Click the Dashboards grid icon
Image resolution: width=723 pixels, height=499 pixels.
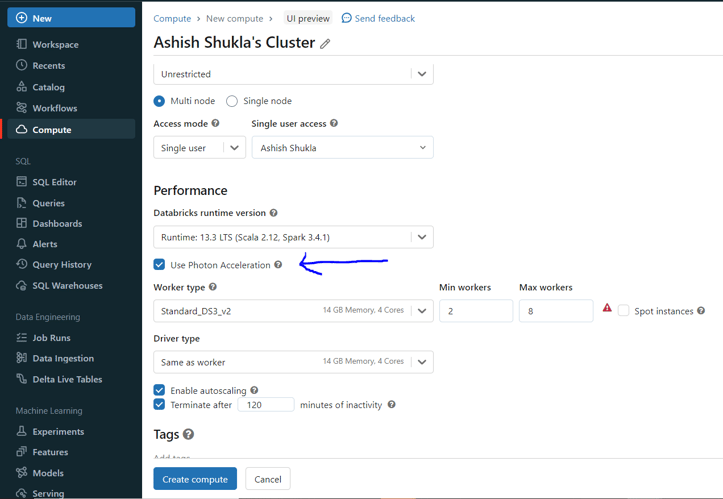tap(21, 223)
